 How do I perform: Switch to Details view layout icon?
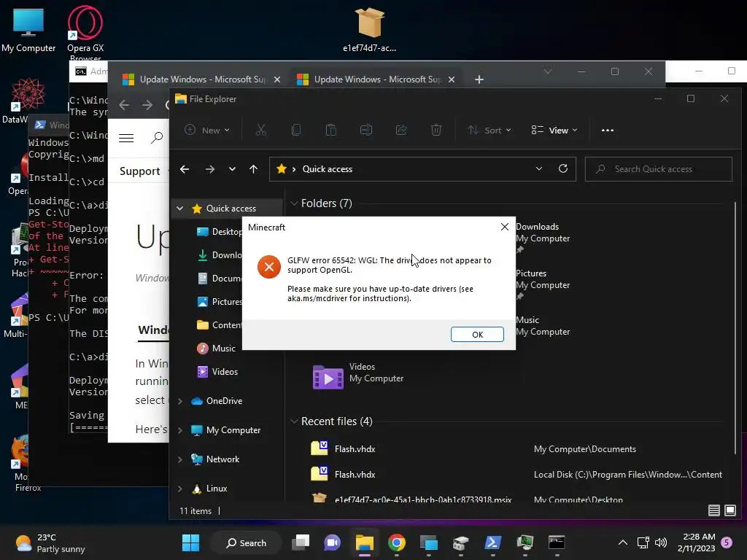pos(713,510)
